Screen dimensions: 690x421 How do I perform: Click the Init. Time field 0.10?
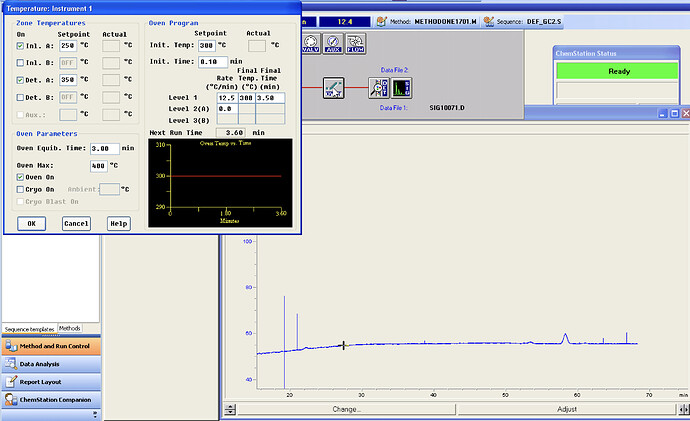click(213, 62)
